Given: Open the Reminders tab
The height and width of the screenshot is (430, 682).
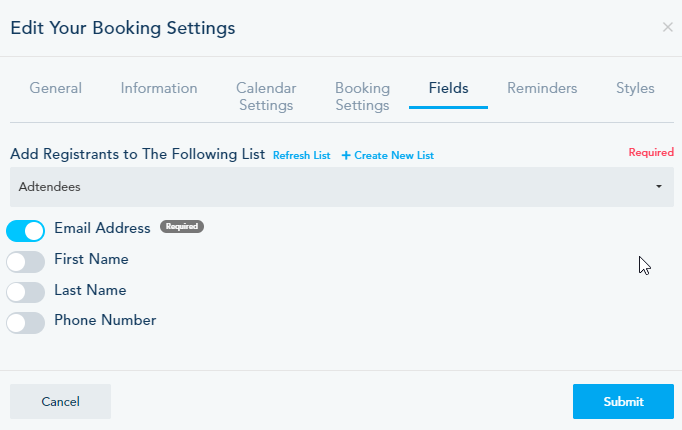Looking at the screenshot, I should 542,88.
